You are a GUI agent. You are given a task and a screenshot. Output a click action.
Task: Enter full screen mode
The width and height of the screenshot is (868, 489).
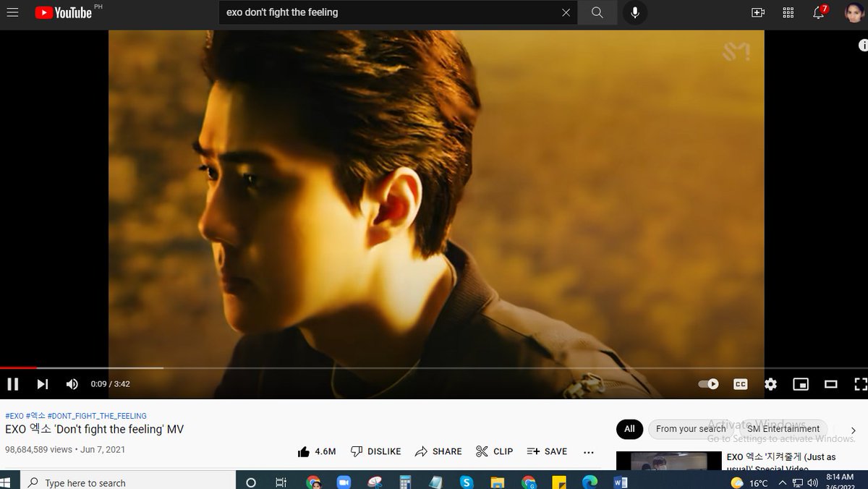860,384
